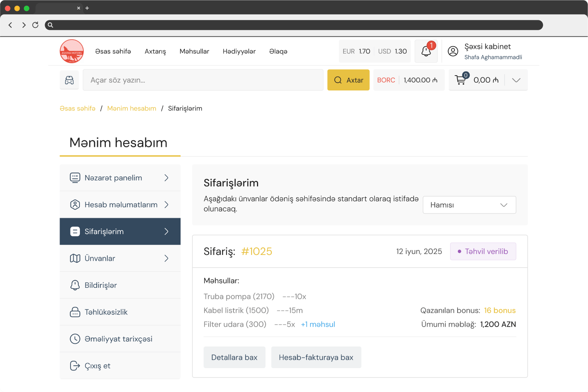The image size is (588, 392).
Task: Click the Təhlükəsizlik lock icon
Action: 75,312
